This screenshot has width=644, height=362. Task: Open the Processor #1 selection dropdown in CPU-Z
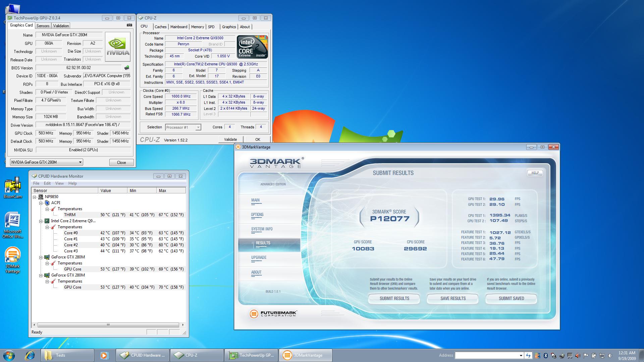tap(183, 127)
